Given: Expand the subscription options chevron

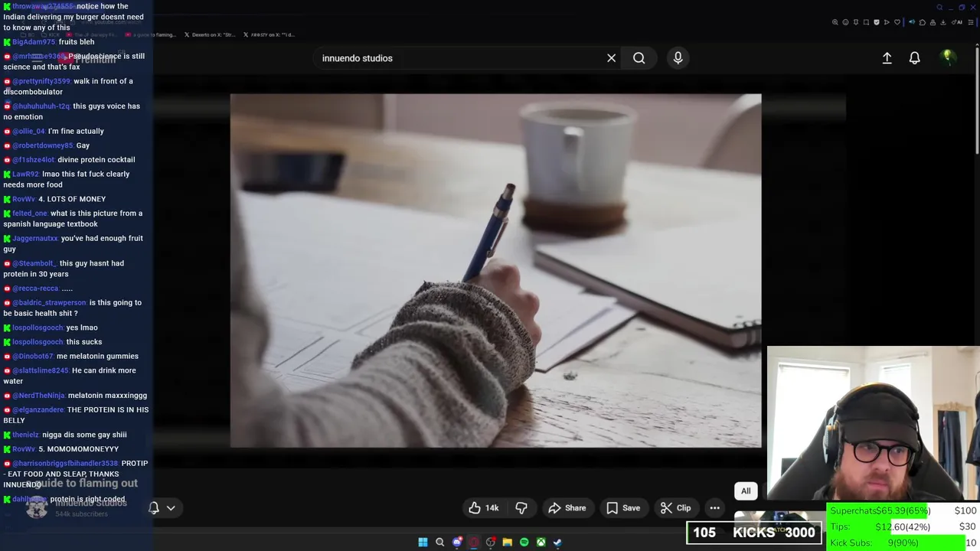Looking at the screenshot, I should tap(171, 508).
